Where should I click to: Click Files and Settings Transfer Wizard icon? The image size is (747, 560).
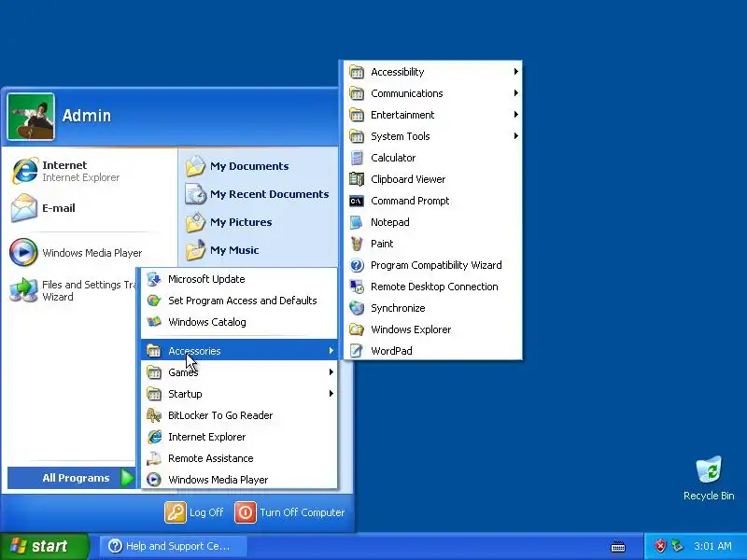24,290
